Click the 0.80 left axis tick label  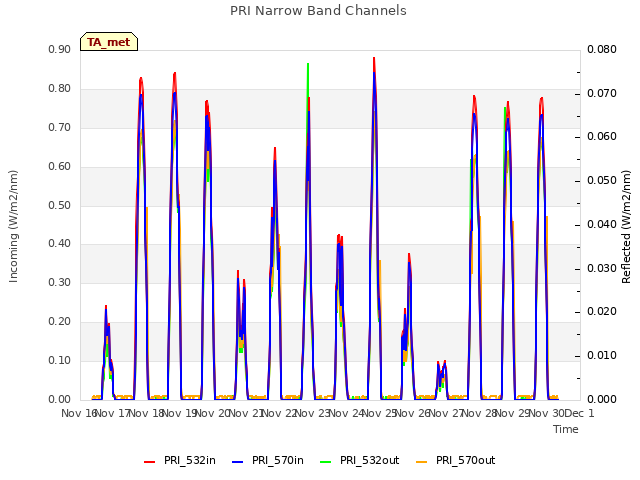click(60, 88)
